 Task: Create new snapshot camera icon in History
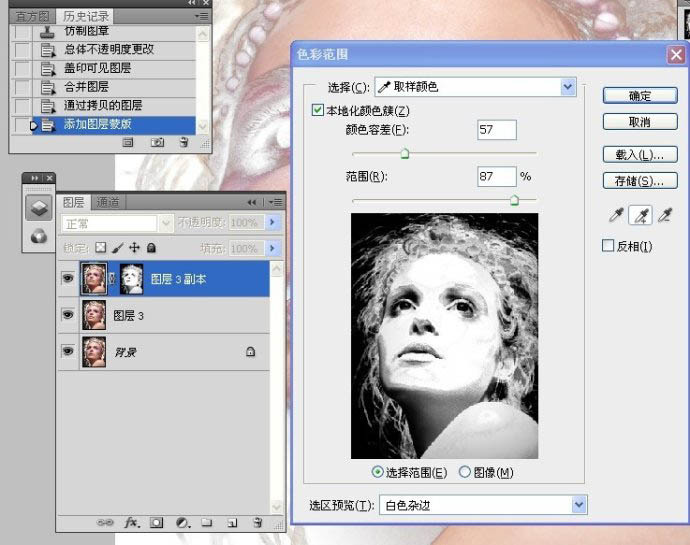pyautogui.click(x=157, y=143)
